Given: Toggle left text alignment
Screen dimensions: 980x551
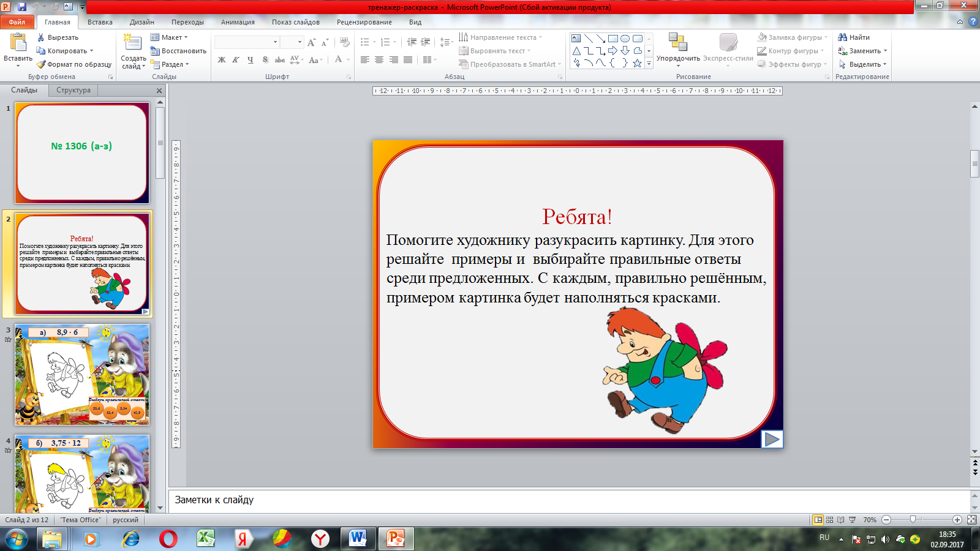Looking at the screenshot, I should [365, 59].
